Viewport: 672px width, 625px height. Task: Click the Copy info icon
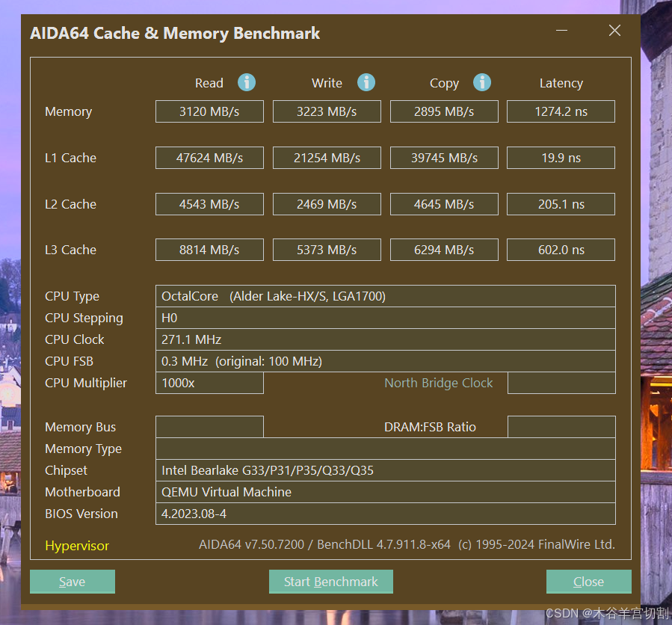tap(482, 82)
